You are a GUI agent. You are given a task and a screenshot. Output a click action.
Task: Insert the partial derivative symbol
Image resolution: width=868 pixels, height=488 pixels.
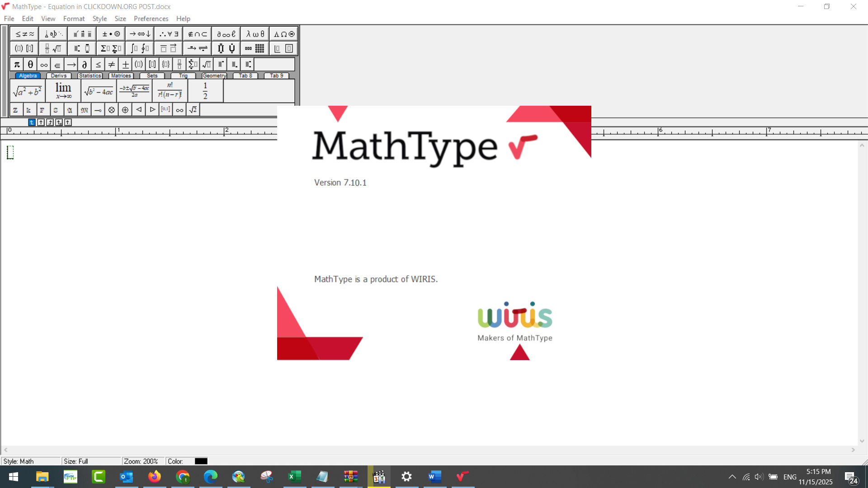point(85,64)
